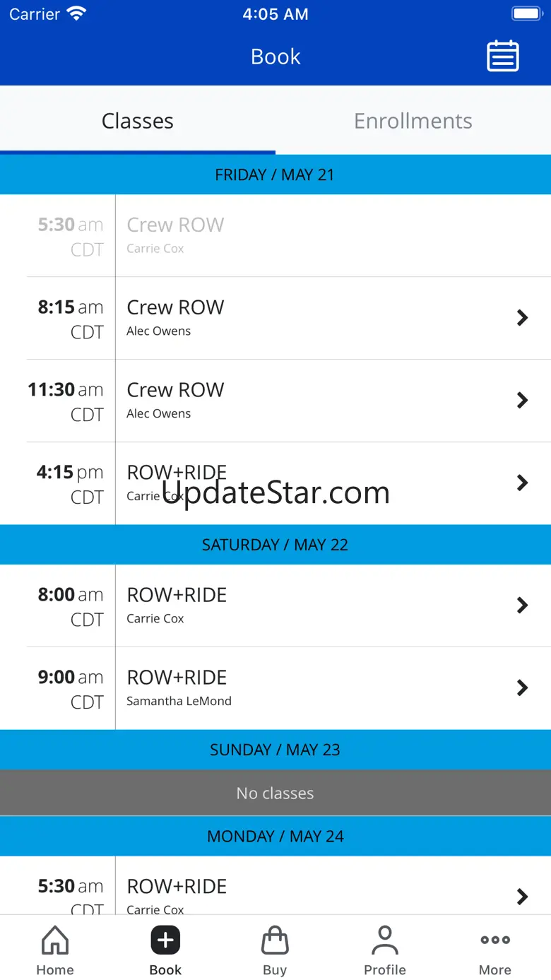Open Saturday 9:00 am ROW+RIDE class
The image size is (551, 980).
275,688
